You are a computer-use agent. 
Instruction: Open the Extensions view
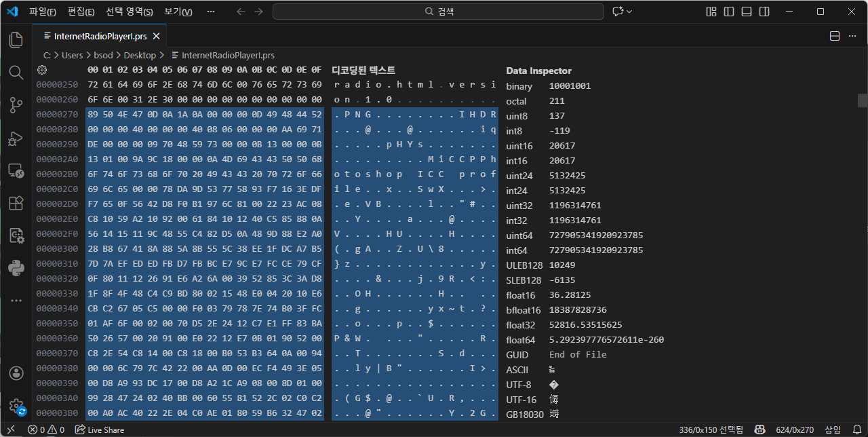(x=16, y=203)
